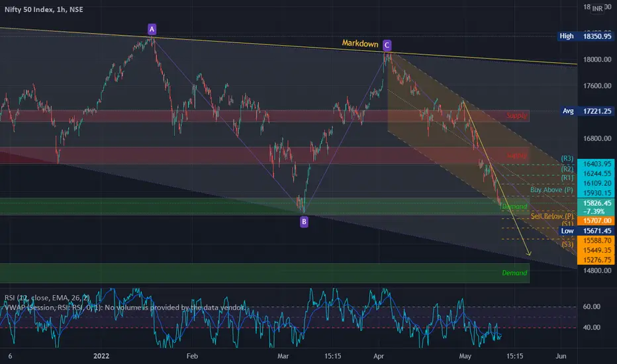Click the purple B point marker
The image size is (617, 364).
[304, 222]
